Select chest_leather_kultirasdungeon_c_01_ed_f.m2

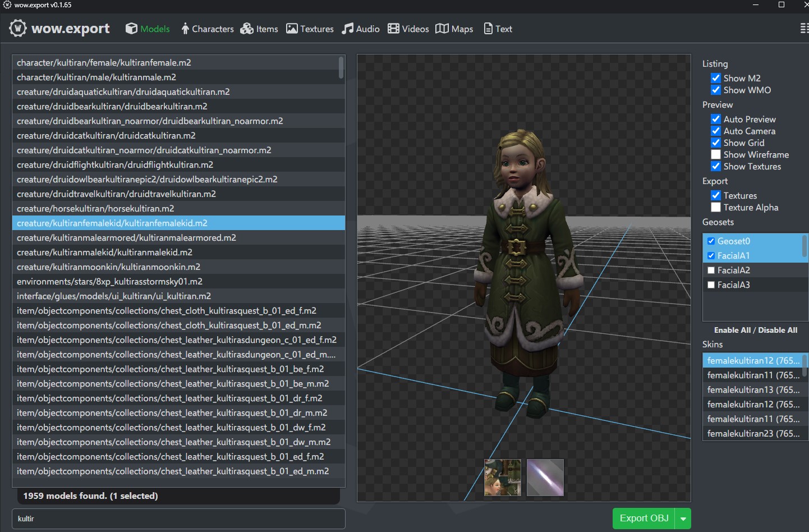tap(178, 340)
